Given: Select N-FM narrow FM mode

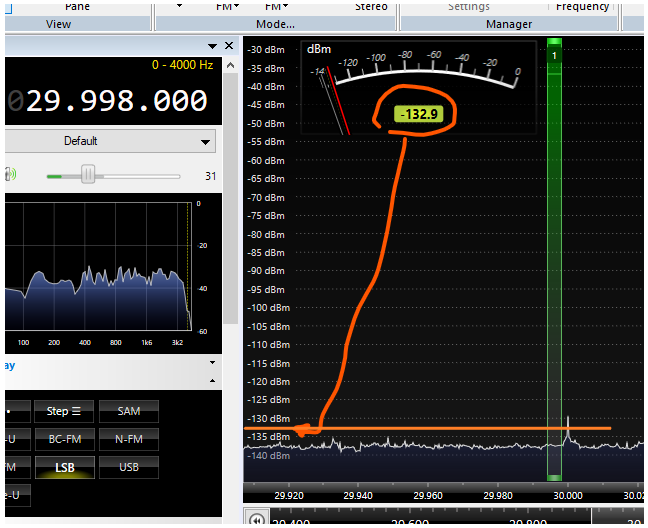Looking at the screenshot, I should (x=129, y=439).
